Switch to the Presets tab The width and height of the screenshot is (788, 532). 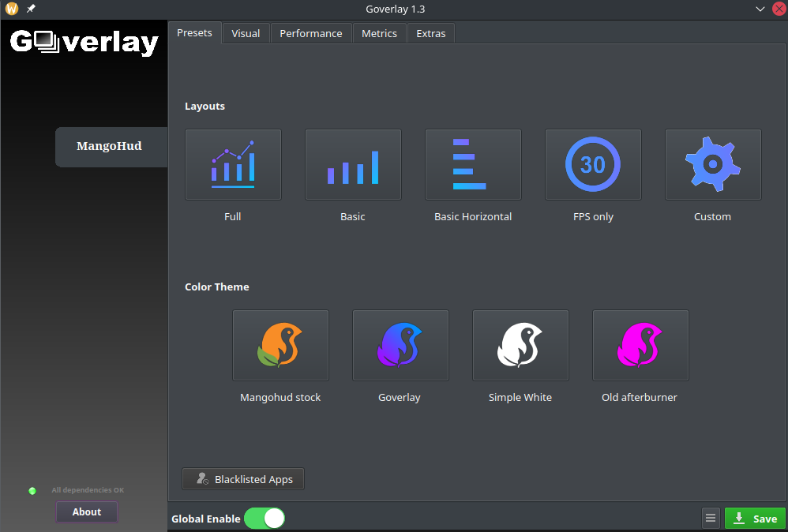pos(194,32)
